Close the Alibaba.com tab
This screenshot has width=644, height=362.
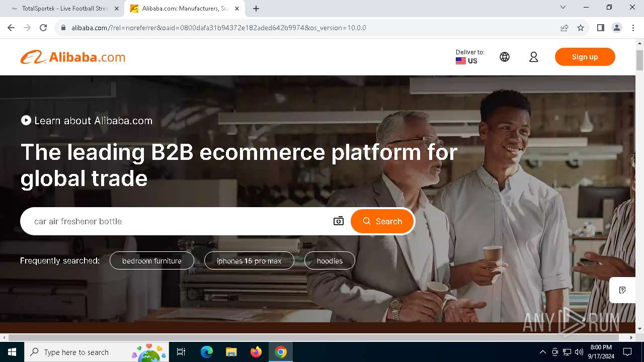point(237,9)
